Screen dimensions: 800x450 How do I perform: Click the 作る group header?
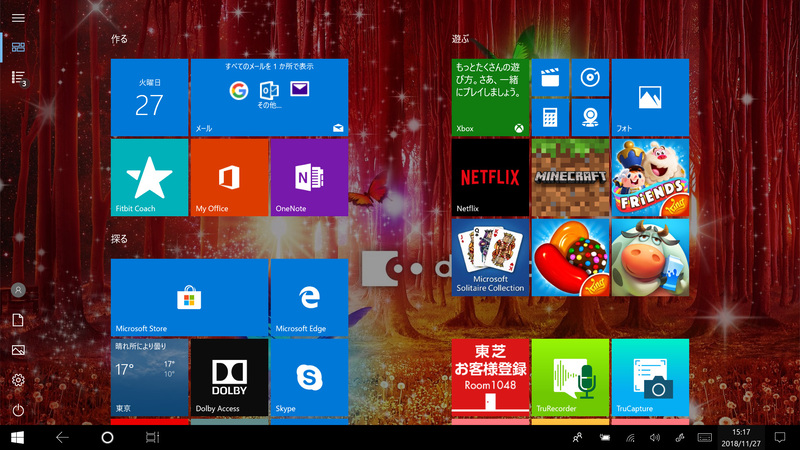119,39
